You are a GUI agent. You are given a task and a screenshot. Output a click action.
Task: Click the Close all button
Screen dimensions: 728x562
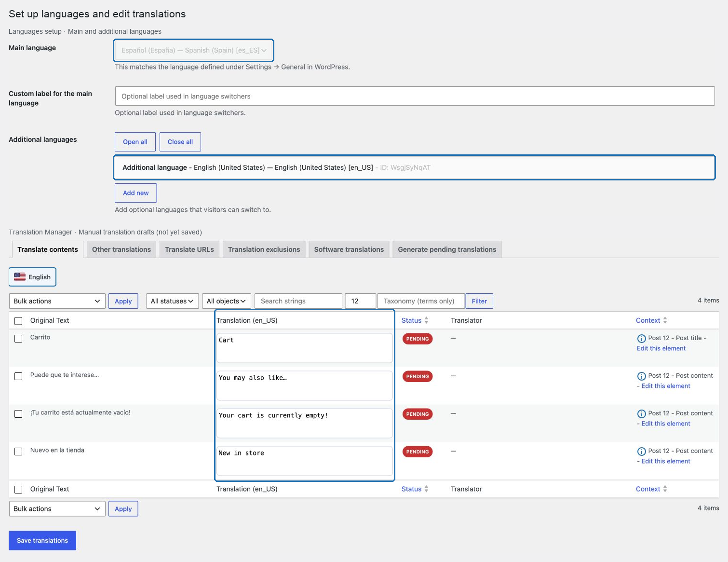180,142
